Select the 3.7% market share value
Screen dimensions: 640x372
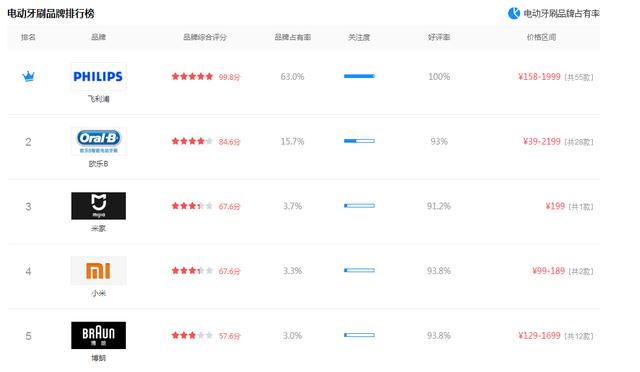(x=293, y=206)
